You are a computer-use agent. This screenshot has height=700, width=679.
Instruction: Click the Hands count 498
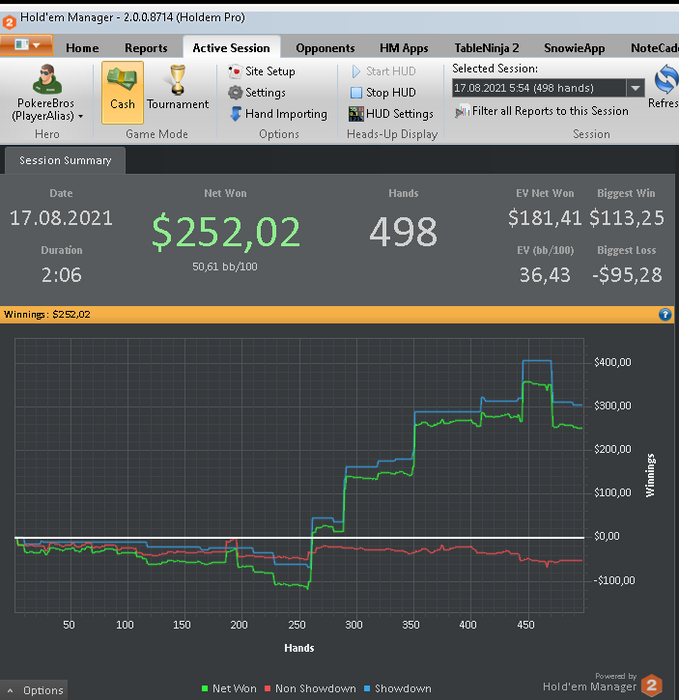403,232
